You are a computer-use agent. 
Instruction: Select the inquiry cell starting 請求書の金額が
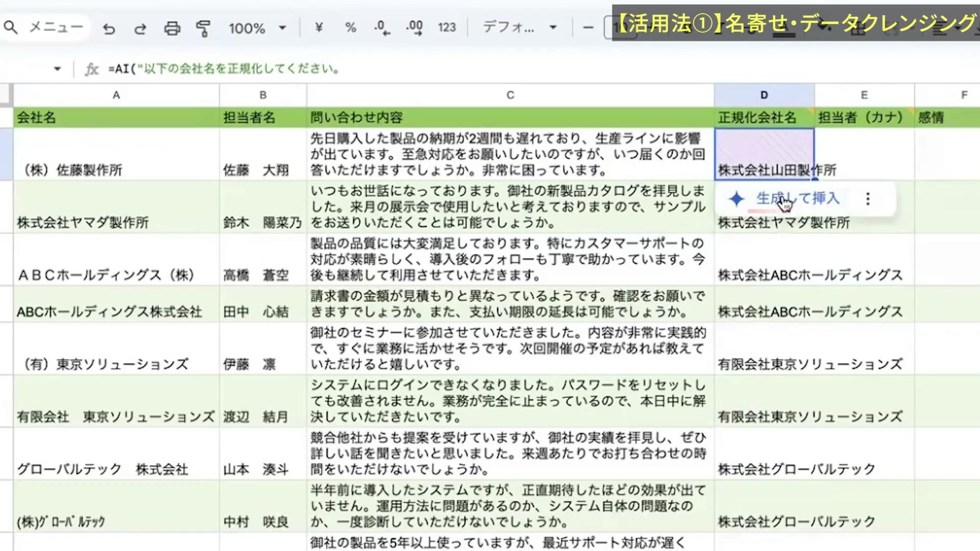[510, 304]
